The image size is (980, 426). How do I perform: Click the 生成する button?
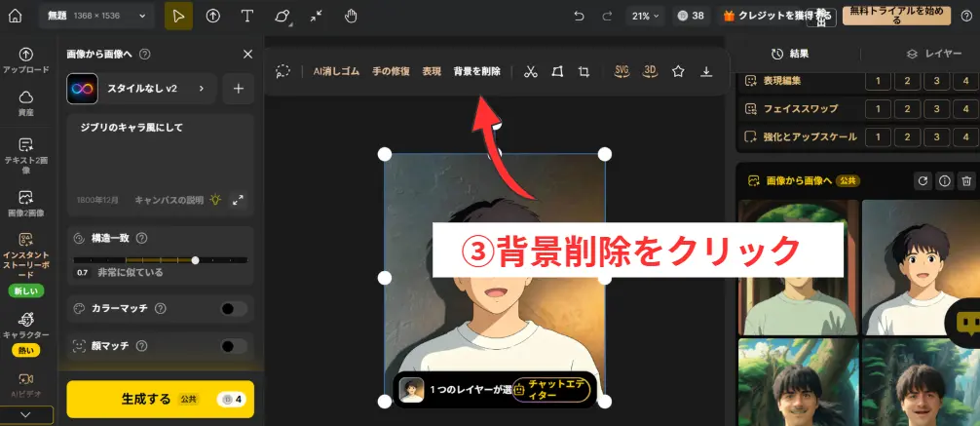tap(160, 399)
